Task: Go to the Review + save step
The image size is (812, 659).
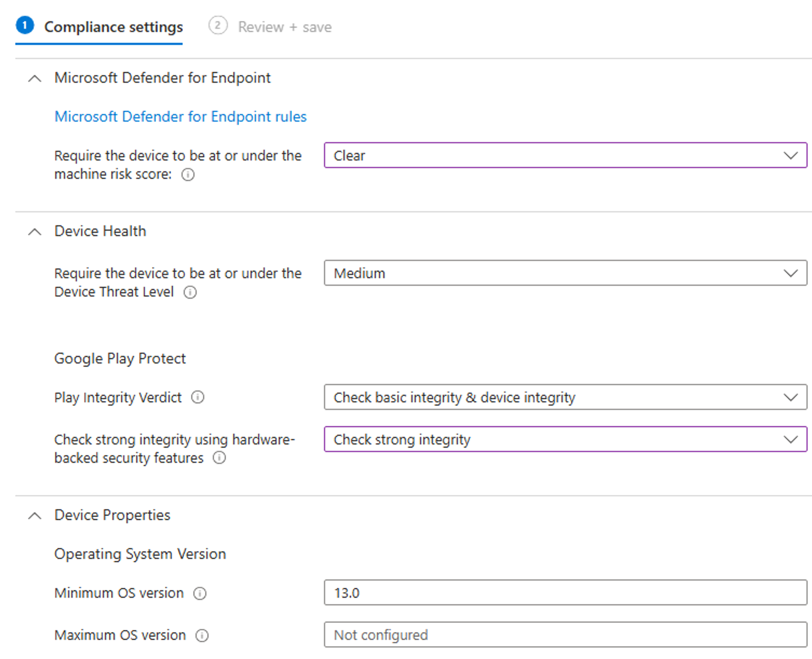Action: (285, 27)
